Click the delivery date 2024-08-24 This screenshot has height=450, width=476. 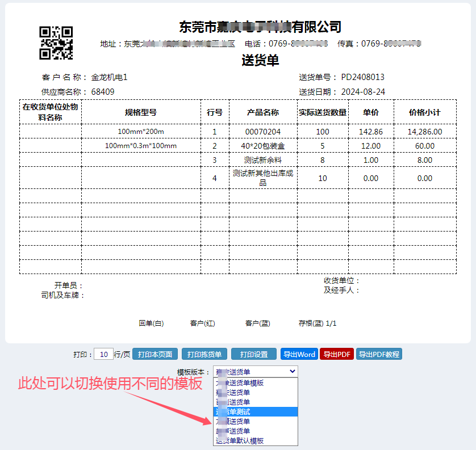click(362, 91)
